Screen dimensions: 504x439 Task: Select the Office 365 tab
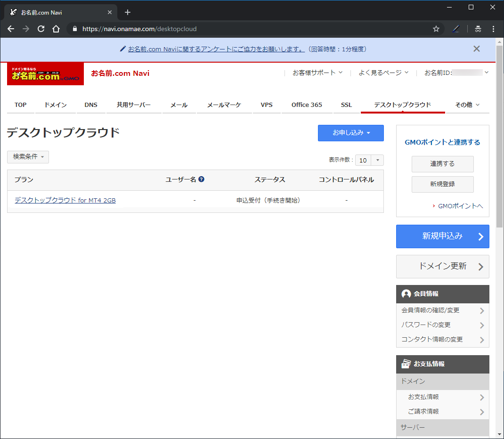(307, 105)
